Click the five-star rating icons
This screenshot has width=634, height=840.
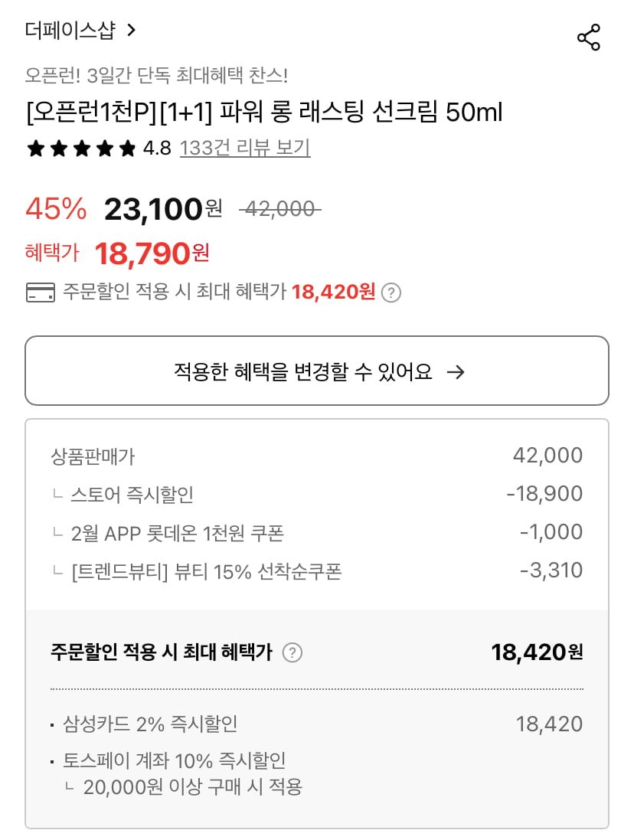(x=80, y=148)
